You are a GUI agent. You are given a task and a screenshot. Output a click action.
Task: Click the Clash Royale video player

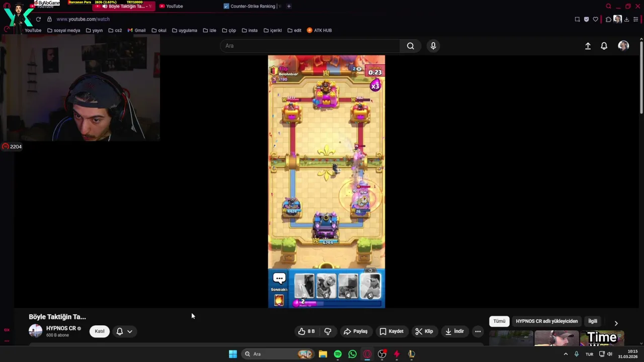click(327, 182)
